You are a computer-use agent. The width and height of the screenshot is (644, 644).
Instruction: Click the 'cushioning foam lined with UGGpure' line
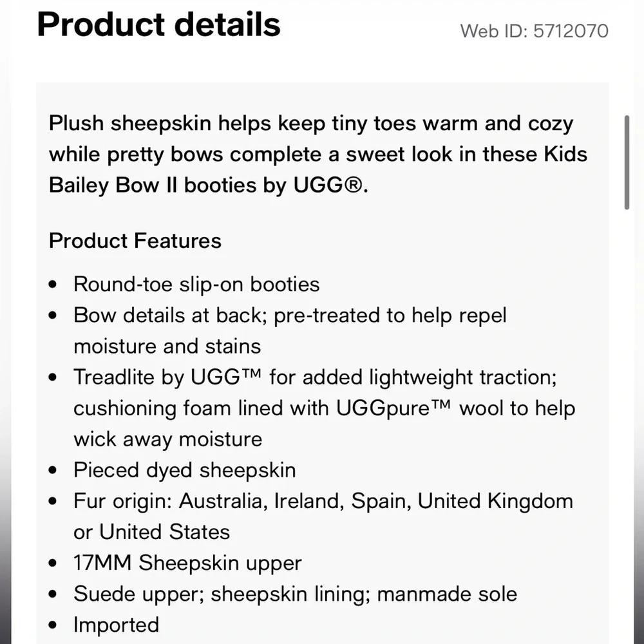pos(325,408)
